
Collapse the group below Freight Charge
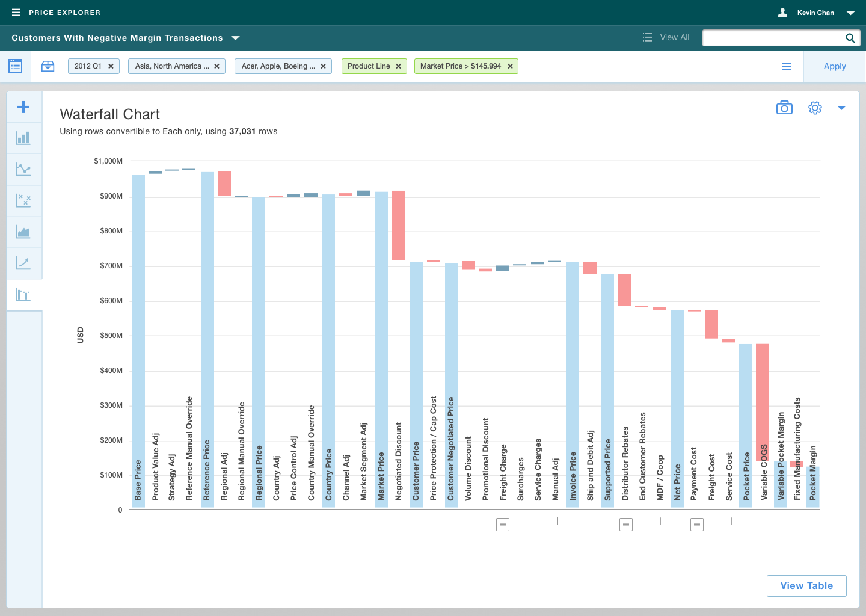point(503,525)
